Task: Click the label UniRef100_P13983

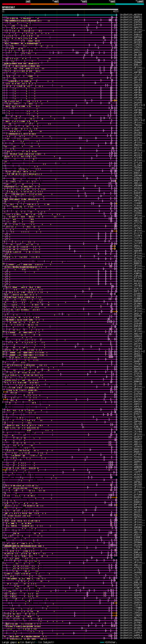Action: tap(131, 296)
